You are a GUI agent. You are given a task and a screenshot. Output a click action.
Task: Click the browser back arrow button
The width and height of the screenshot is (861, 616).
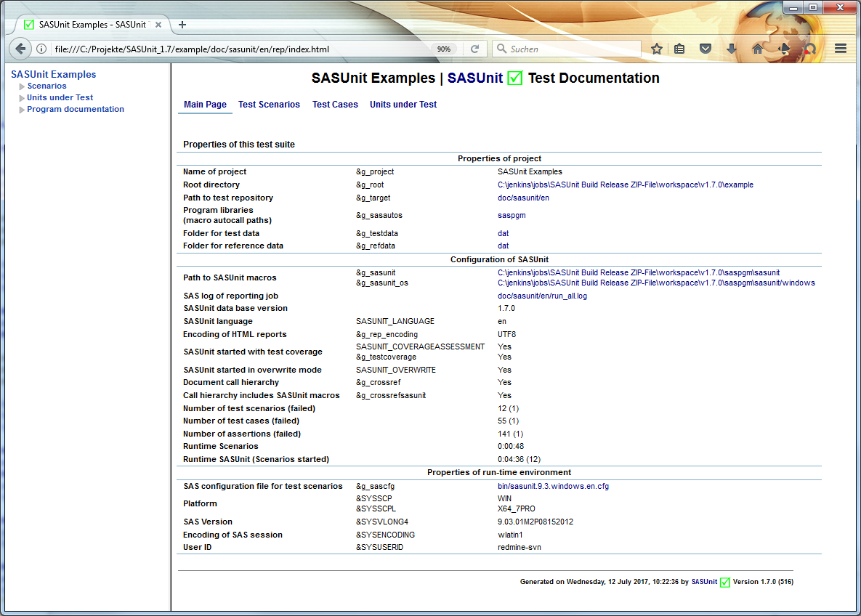pos(20,49)
